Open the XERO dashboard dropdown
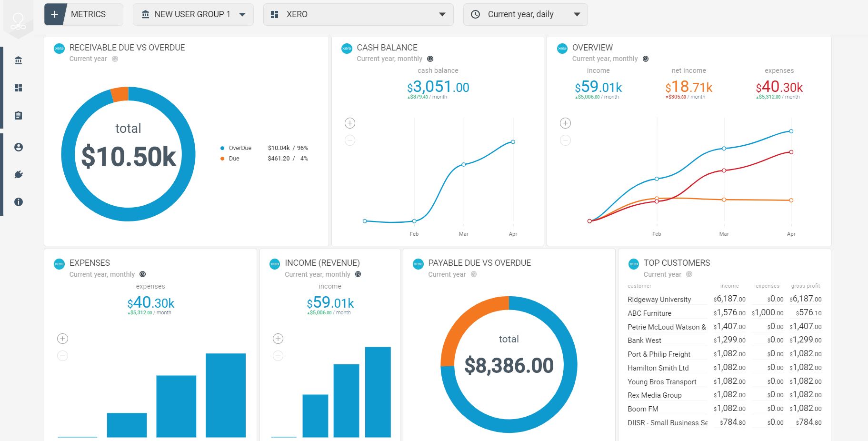868x441 pixels. [358, 14]
